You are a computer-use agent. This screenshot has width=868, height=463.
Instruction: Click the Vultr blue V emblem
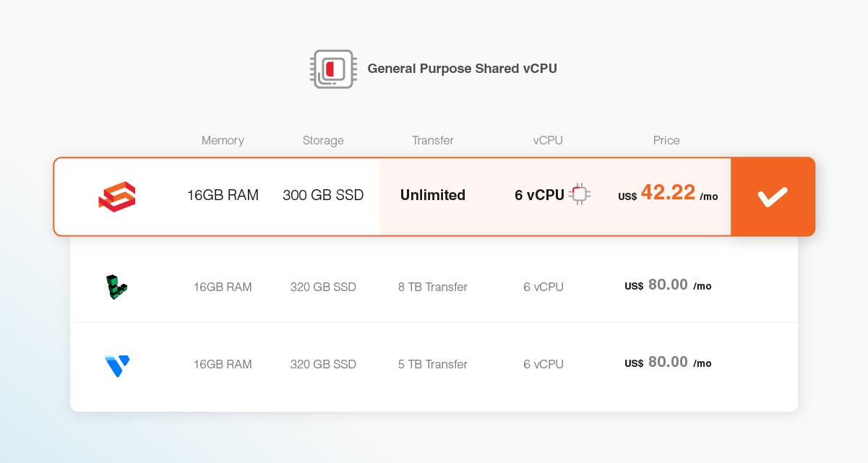[x=117, y=364]
